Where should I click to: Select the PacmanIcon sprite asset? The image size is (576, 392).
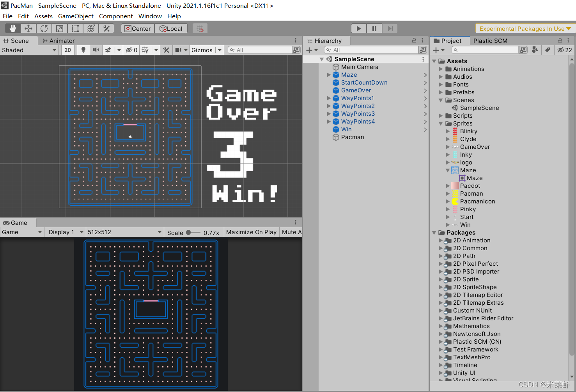tap(477, 201)
